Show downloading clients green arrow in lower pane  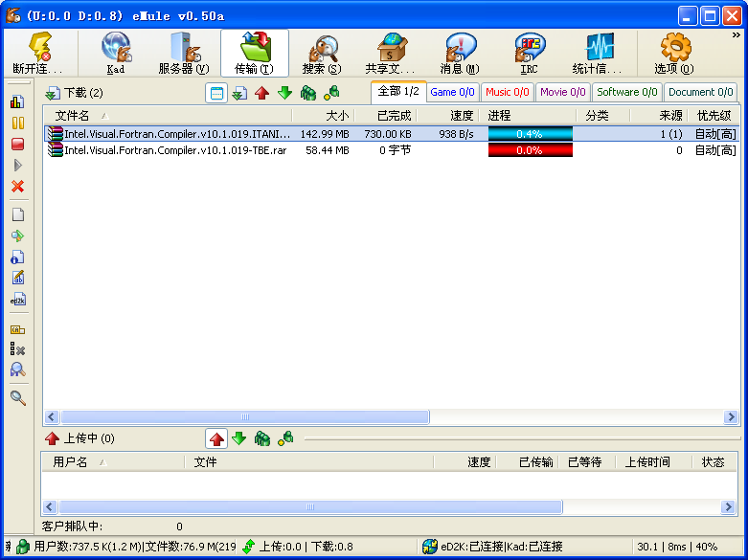point(239,438)
